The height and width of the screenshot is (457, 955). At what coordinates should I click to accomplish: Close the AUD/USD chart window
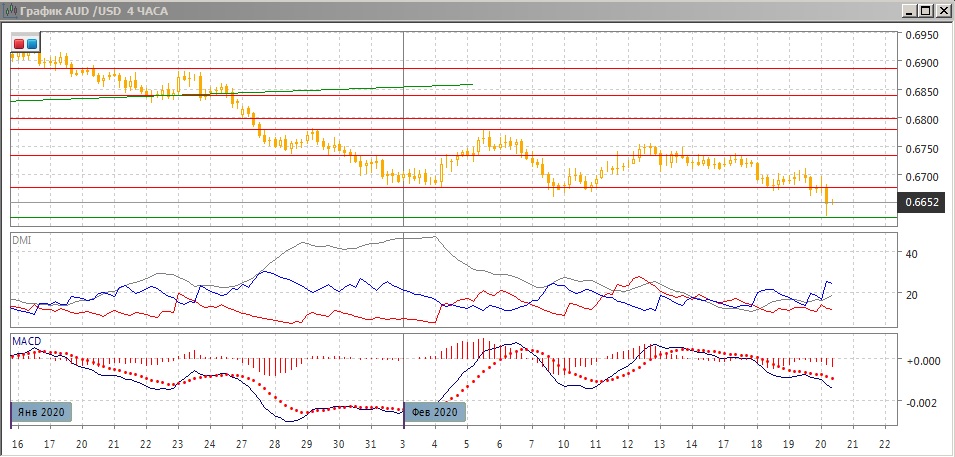[x=942, y=10]
